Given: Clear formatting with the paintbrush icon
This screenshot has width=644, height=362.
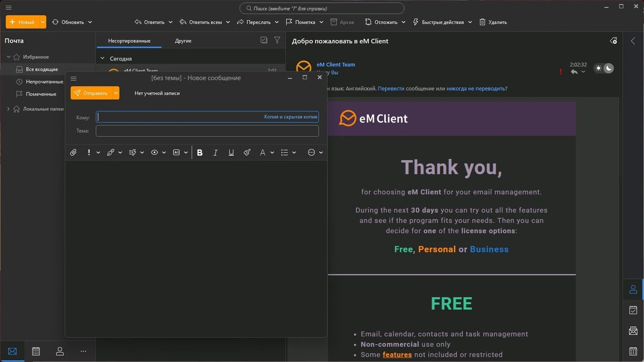Looking at the screenshot, I should click(x=247, y=152).
